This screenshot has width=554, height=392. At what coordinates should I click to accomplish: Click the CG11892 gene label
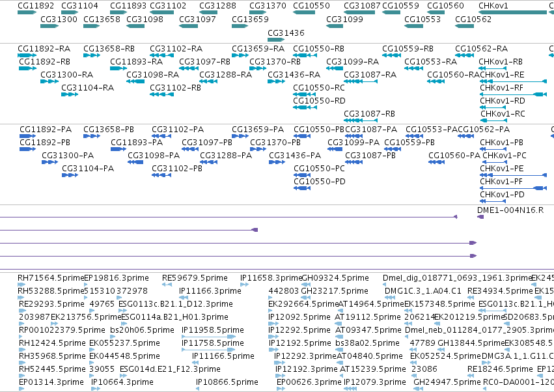coord(36,6)
